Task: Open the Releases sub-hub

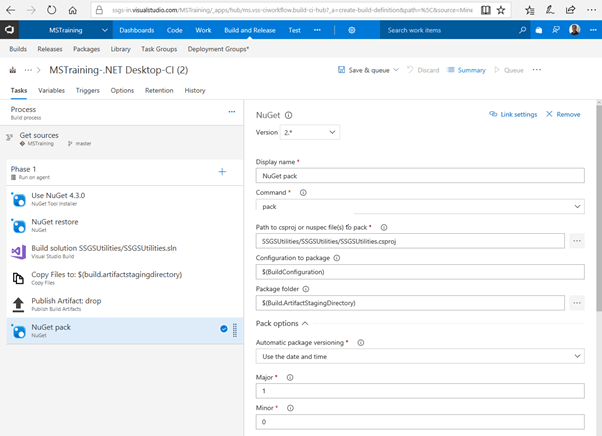Action: tap(50, 49)
